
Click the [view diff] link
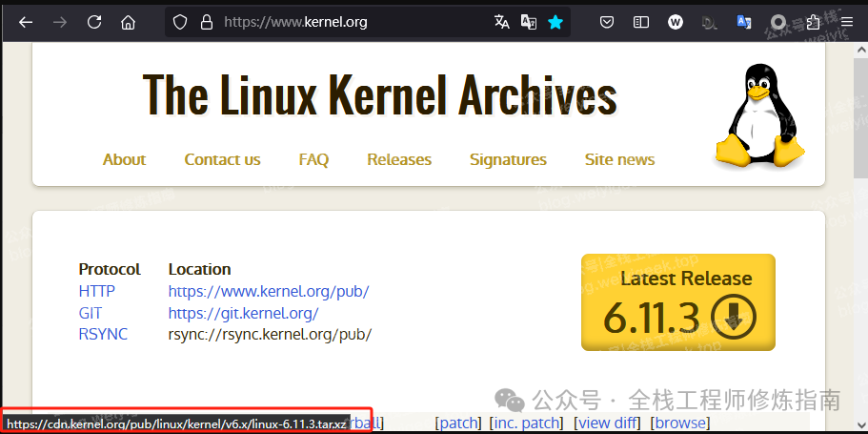(607, 423)
